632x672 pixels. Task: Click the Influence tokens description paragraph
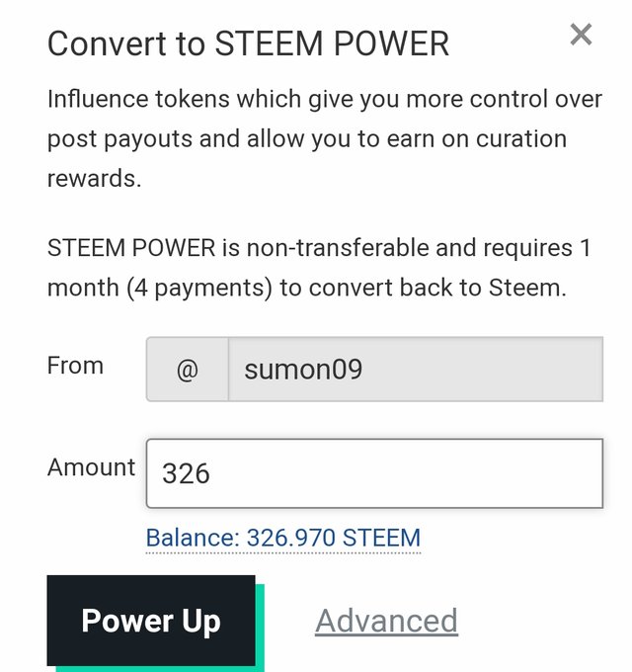coord(325,138)
